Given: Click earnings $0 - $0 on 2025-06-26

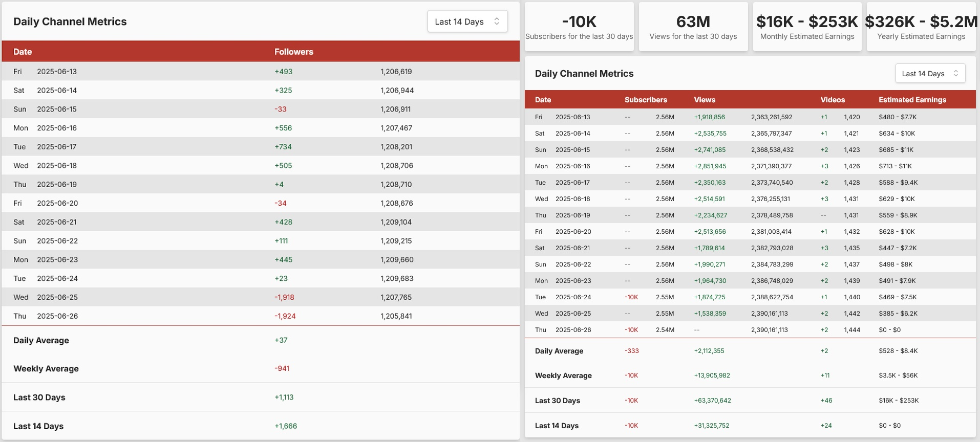Looking at the screenshot, I should click(x=889, y=330).
